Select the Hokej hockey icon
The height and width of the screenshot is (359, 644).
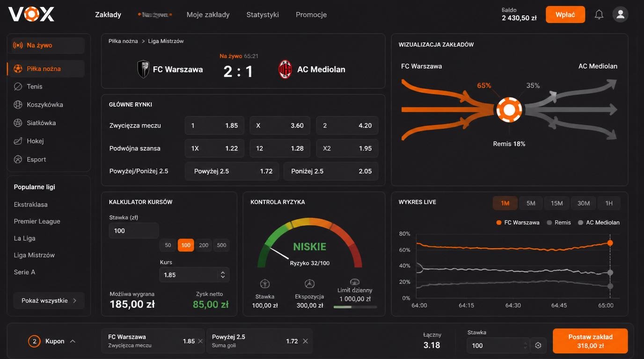[x=18, y=141]
